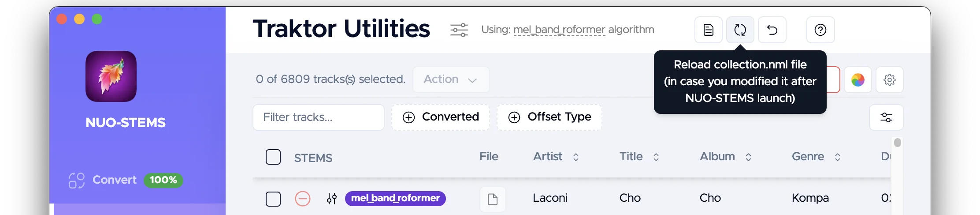Expand the Action dropdown
The width and height of the screenshot is (980, 215).
point(451,79)
